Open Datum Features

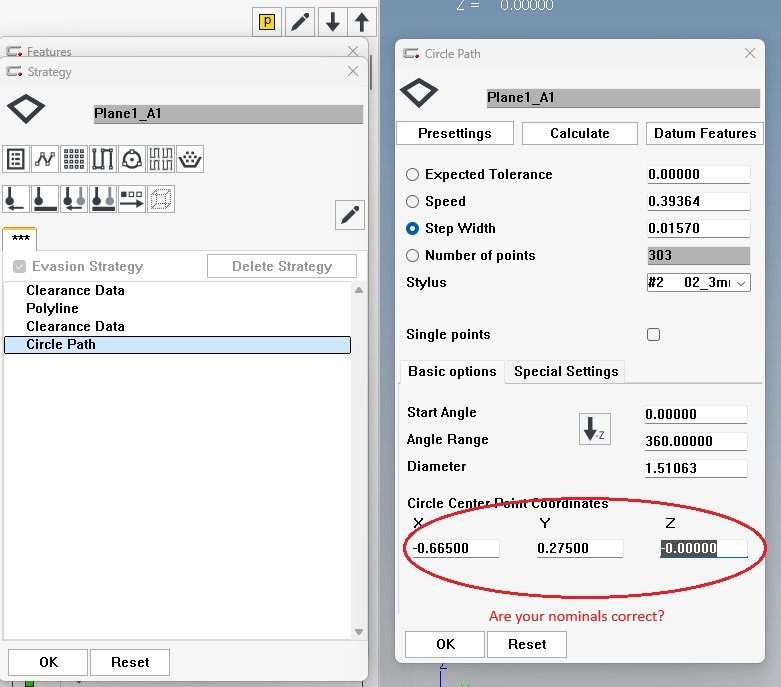click(704, 133)
